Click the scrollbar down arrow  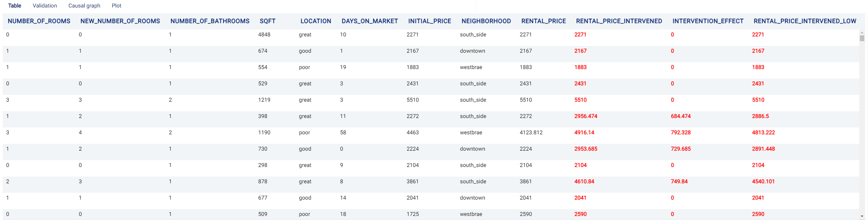pyautogui.click(x=862, y=216)
